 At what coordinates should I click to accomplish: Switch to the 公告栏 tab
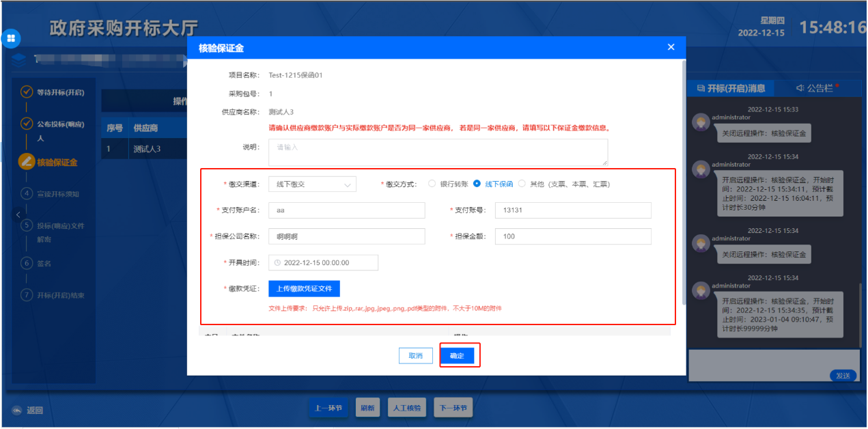[x=817, y=88]
